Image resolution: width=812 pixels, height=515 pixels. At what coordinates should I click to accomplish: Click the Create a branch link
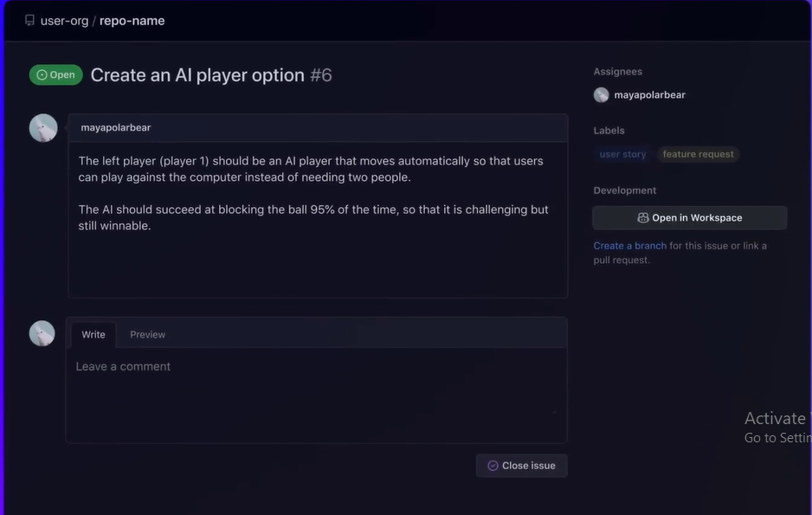(x=629, y=246)
